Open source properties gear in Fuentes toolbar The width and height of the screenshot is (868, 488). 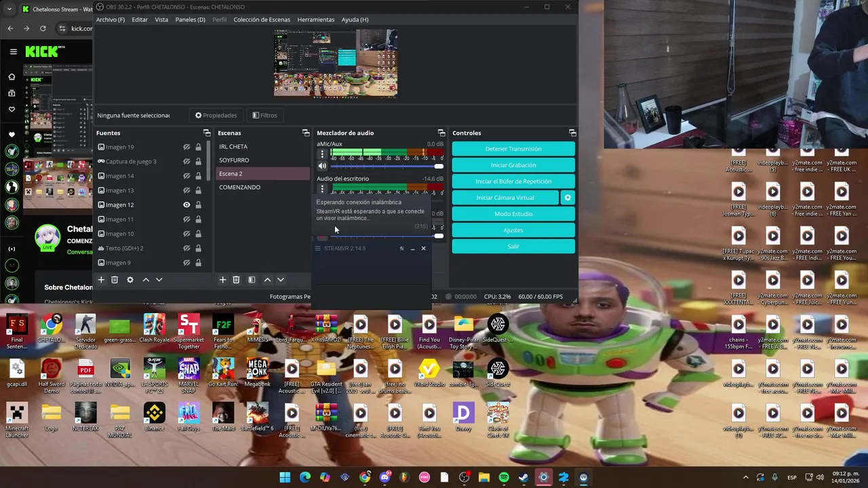coord(130,280)
